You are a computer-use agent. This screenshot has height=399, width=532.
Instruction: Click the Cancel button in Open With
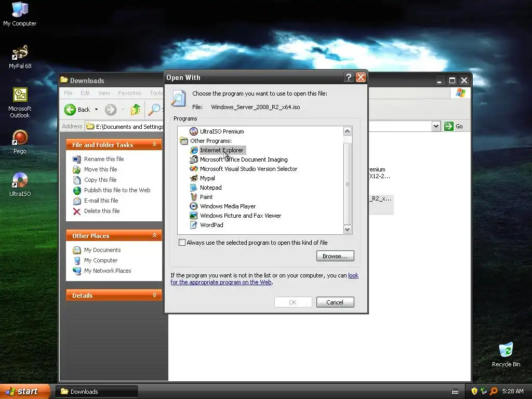tap(335, 302)
